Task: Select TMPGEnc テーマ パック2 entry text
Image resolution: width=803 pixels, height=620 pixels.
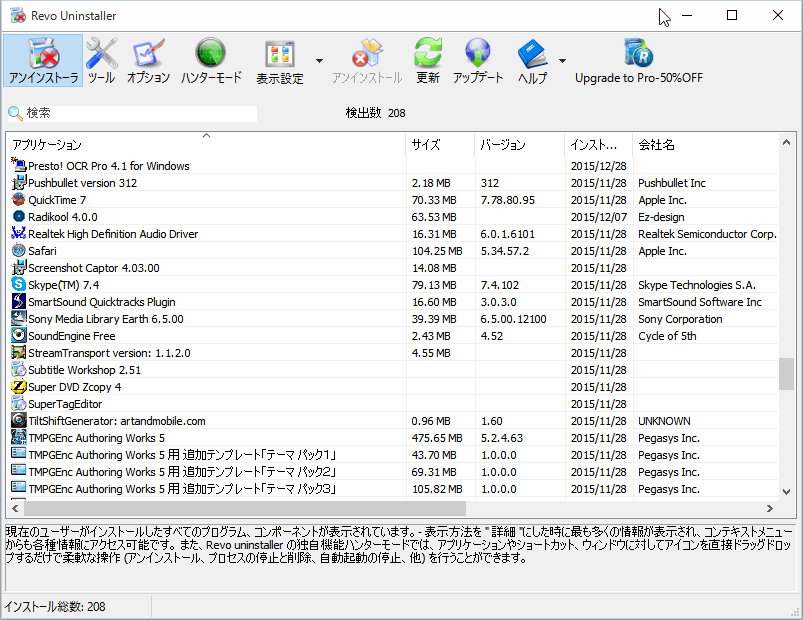Action: click(x=182, y=472)
